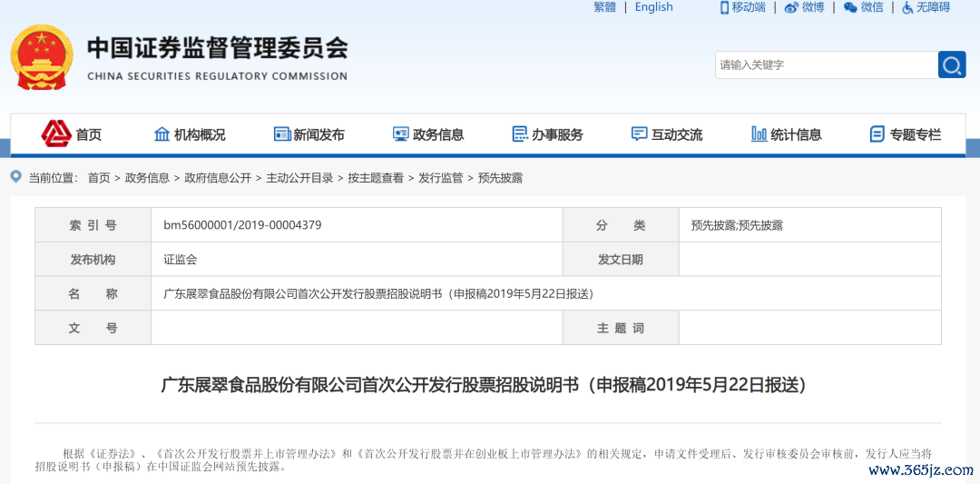Click the 请输入关键字 search input field
This screenshot has width=980, height=484.
click(x=827, y=64)
